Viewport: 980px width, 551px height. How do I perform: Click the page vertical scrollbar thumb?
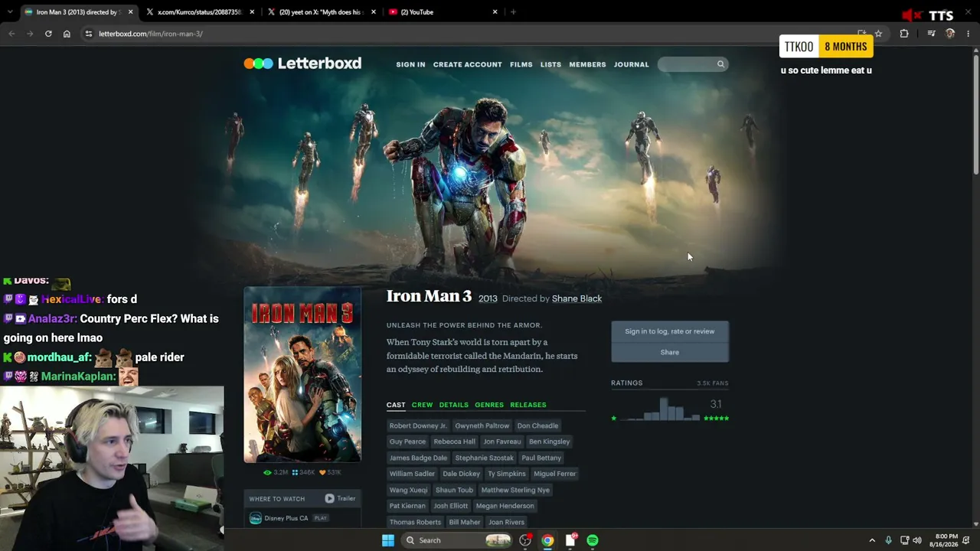coord(975,115)
